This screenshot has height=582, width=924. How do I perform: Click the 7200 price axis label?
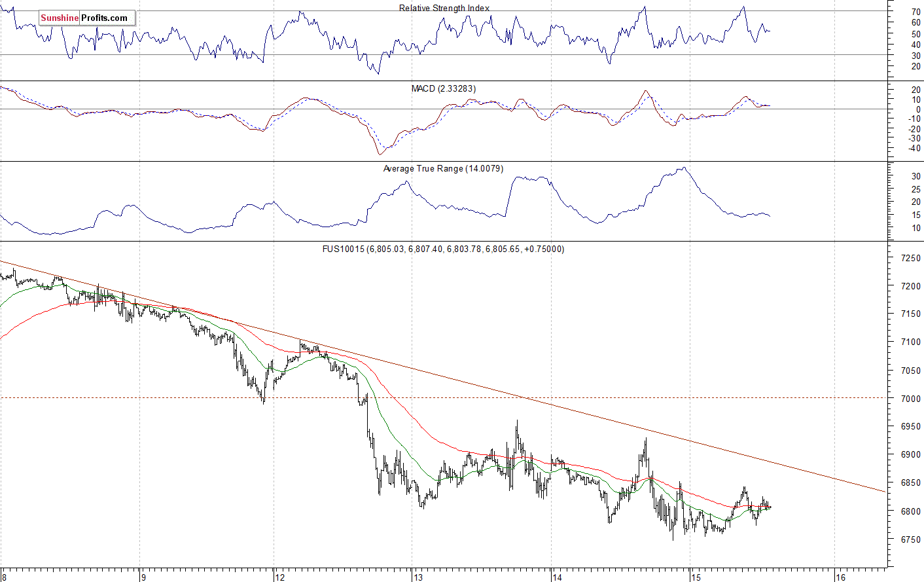pyautogui.click(x=911, y=286)
